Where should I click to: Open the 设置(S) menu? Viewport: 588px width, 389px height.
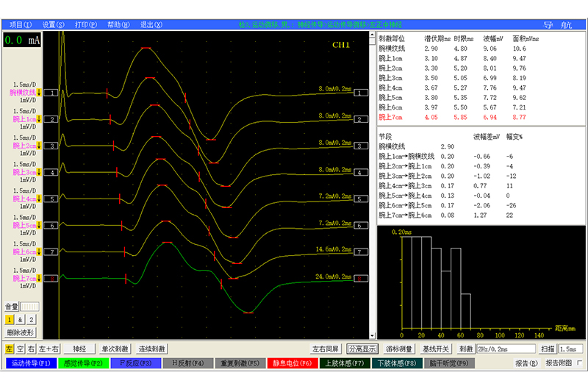[53, 24]
